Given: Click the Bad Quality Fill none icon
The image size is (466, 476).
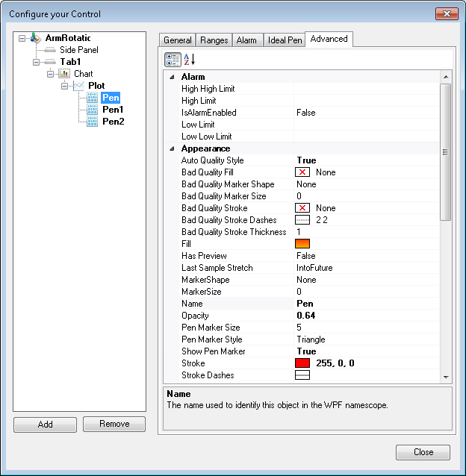Looking at the screenshot, I should [303, 172].
